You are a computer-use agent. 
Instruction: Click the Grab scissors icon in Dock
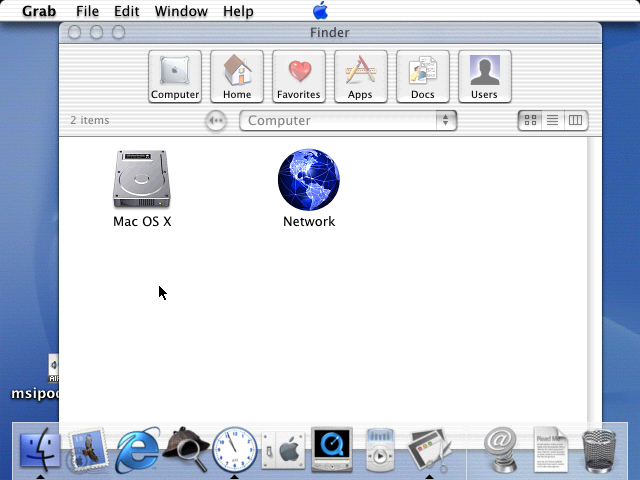coord(429,451)
